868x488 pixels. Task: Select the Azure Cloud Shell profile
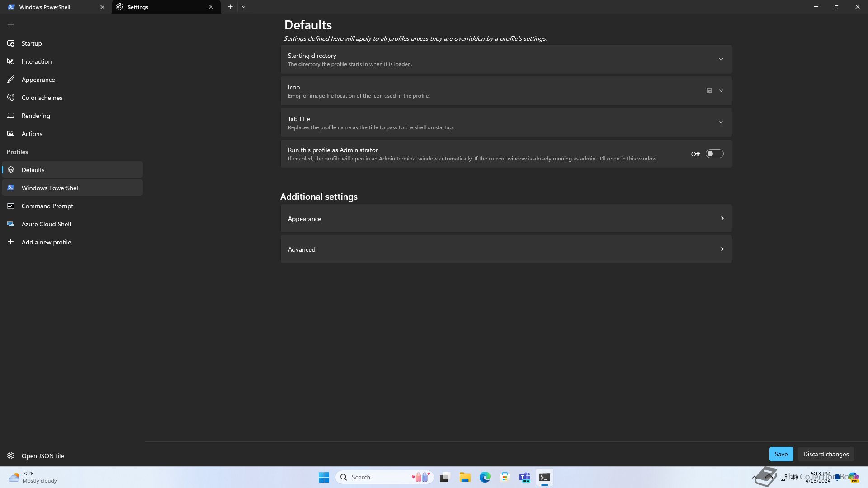point(72,224)
